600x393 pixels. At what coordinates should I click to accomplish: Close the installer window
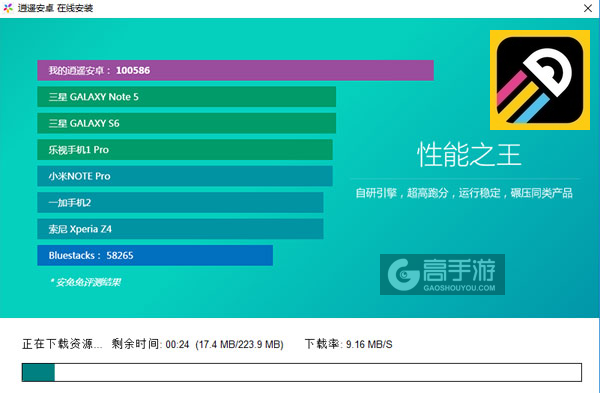click(588, 8)
